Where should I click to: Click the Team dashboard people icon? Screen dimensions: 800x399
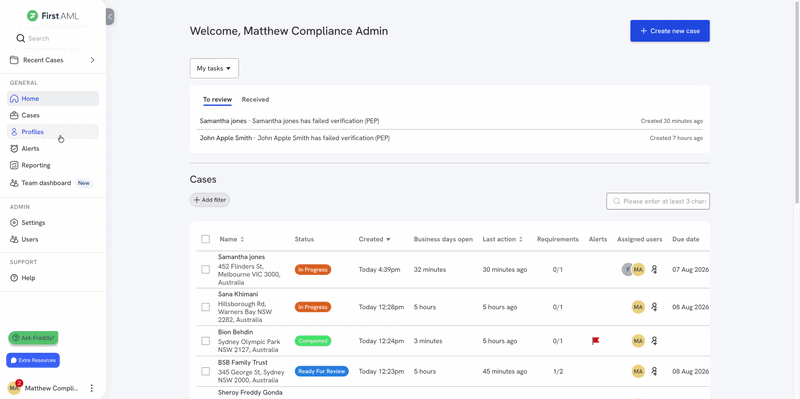[x=14, y=183]
